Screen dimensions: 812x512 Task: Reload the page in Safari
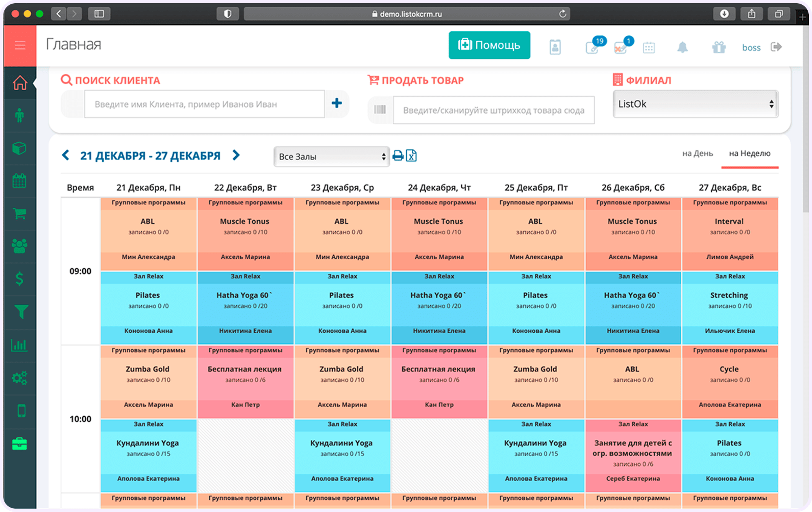point(562,14)
